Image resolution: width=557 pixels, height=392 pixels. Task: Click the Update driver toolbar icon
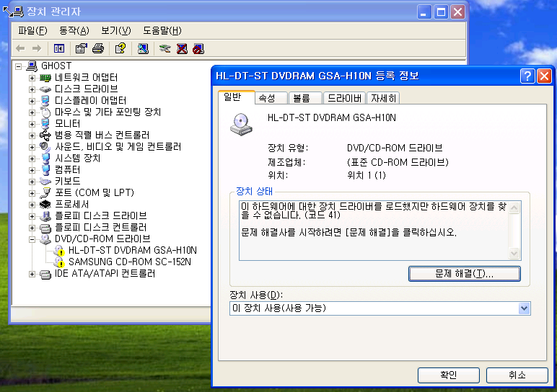165,48
